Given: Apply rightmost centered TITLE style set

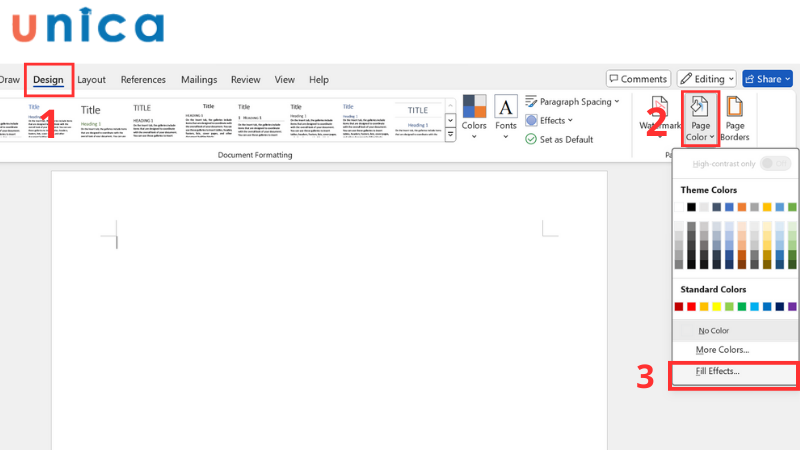Looking at the screenshot, I should (x=418, y=120).
